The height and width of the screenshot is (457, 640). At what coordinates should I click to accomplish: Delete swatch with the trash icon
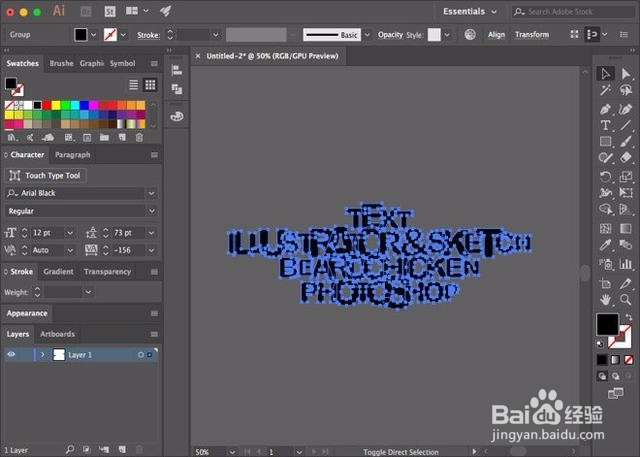(x=139, y=138)
